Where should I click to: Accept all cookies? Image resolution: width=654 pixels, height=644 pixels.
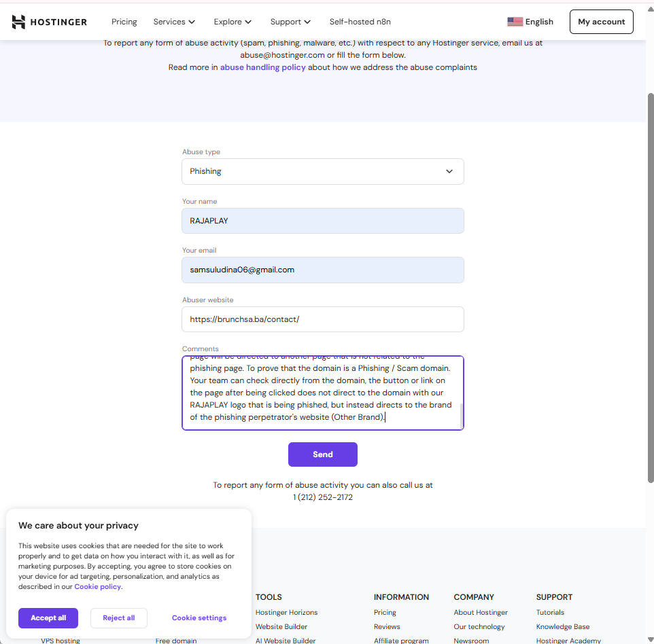pyautogui.click(x=48, y=618)
